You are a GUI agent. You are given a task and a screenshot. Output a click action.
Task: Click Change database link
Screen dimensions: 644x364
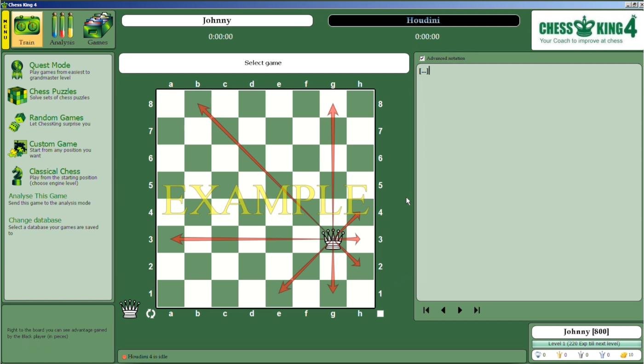[35, 220]
